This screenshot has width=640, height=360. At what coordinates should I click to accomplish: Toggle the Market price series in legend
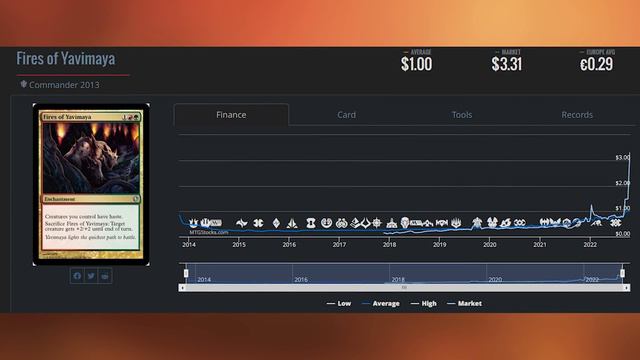464,303
